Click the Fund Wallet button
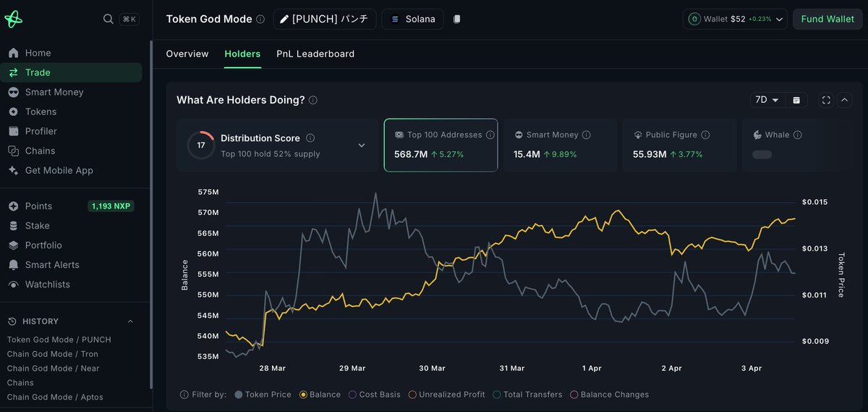This screenshot has height=412, width=868. click(x=827, y=19)
